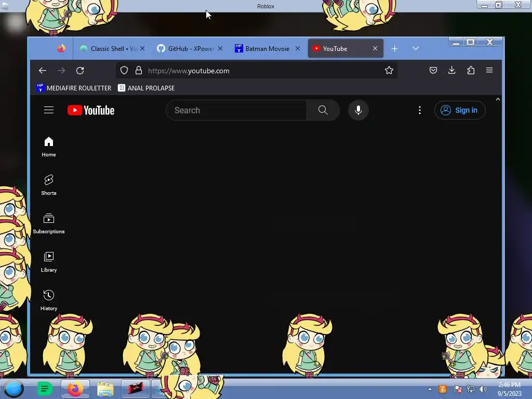This screenshot has width=532, height=399.
Task: Open the volume speaker tray icon
Action: click(483, 389)
